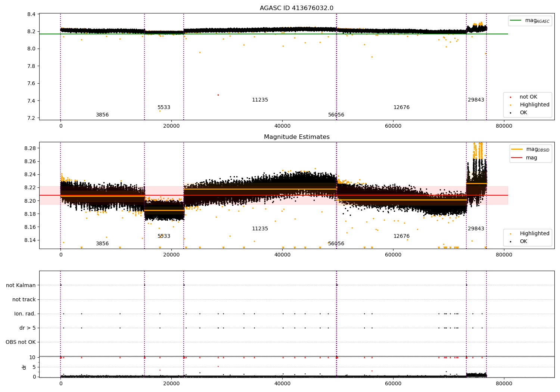Click the dr axis tick label 5
The width and height of the screenshot is (560, 392).
pyautogui.click(x=34, y=367)
